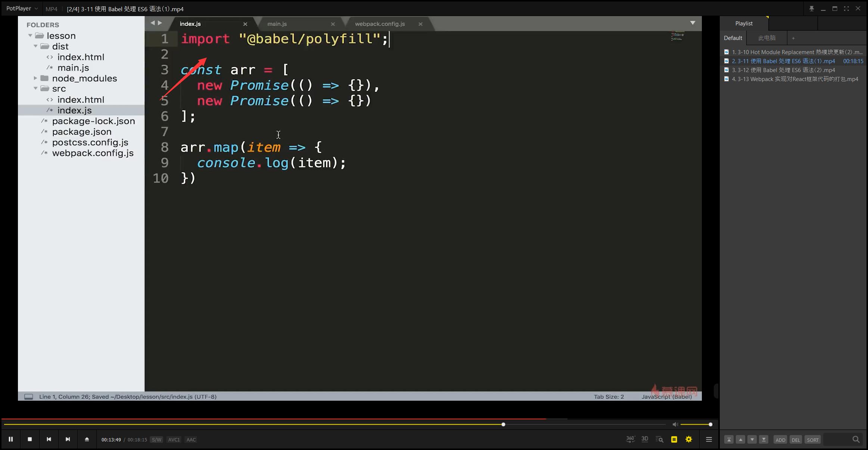
Task: Toggle side bar icon in status bar
Action: pyautogui.click(x=29, y=397)
